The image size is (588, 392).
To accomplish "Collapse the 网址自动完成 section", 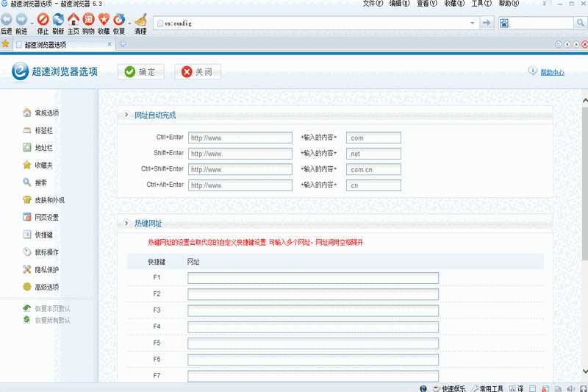I will (127, 115).
